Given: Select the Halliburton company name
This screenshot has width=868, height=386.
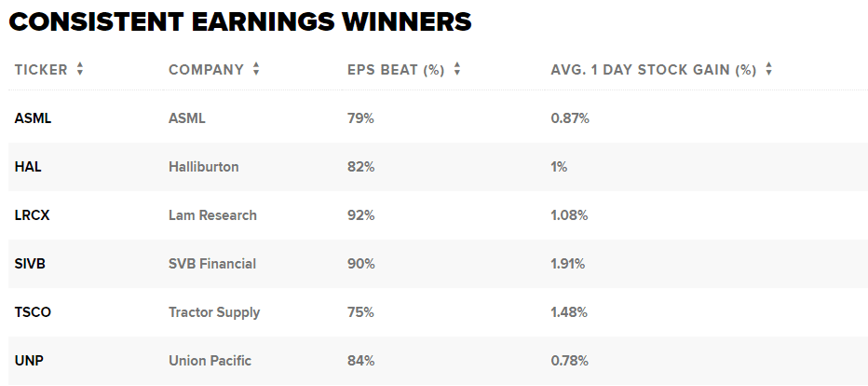Looking at the screenshot, I should (203, 167).
